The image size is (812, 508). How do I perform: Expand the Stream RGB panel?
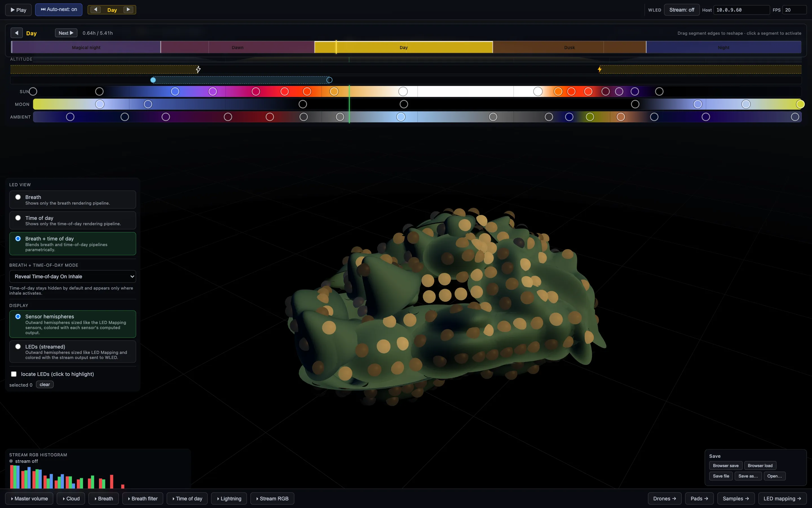coord(272,499)
